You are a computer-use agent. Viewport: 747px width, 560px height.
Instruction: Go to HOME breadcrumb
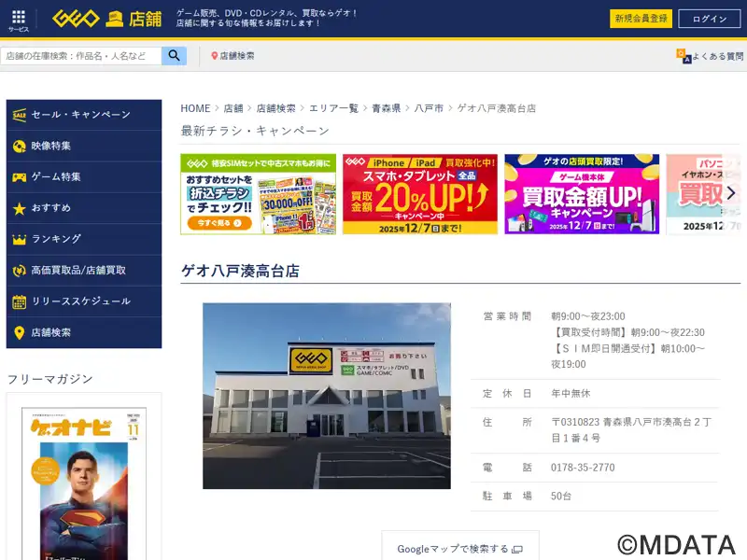195,108
